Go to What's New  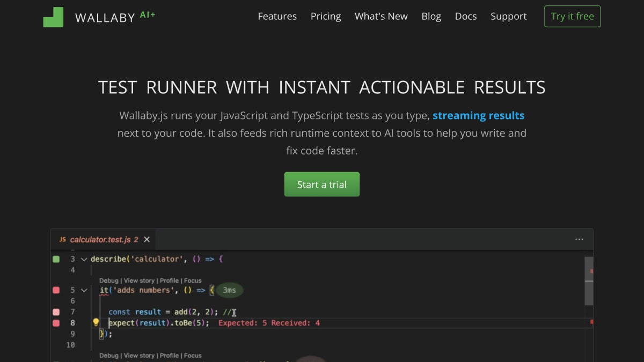(x=381, y=17)
